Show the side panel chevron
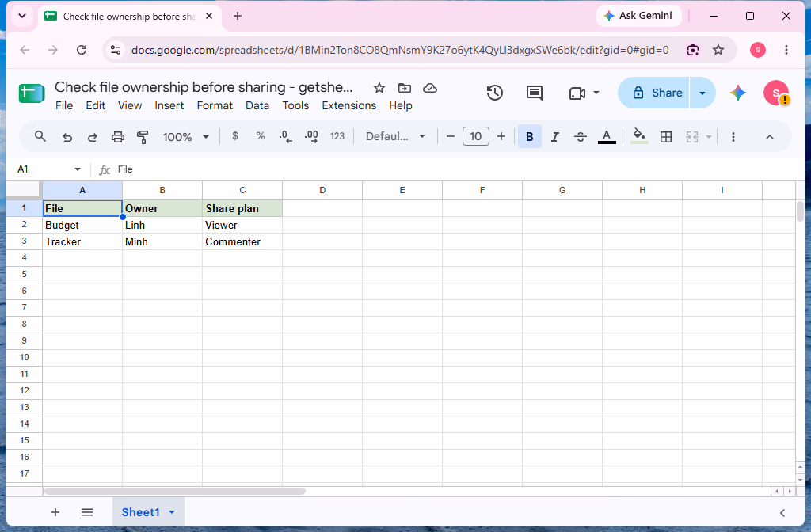811x532 pixels. tap(782, 513)
